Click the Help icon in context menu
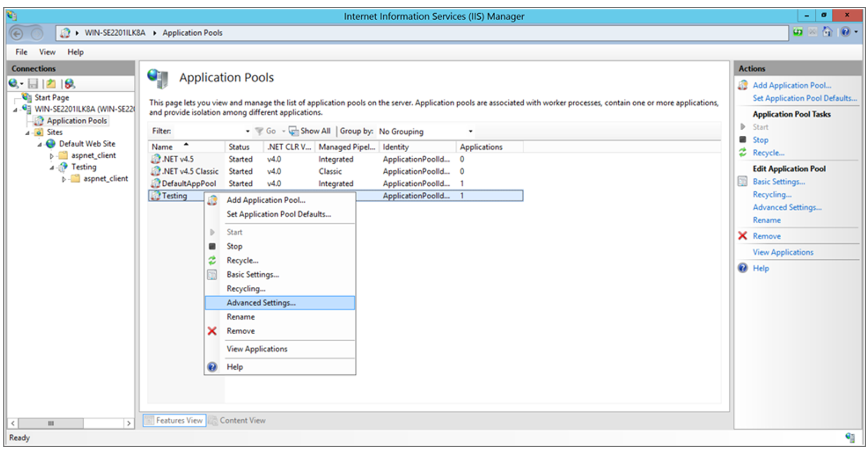This screenshot has height=449, width=868. pyautogui.click(x=212, y=367)
